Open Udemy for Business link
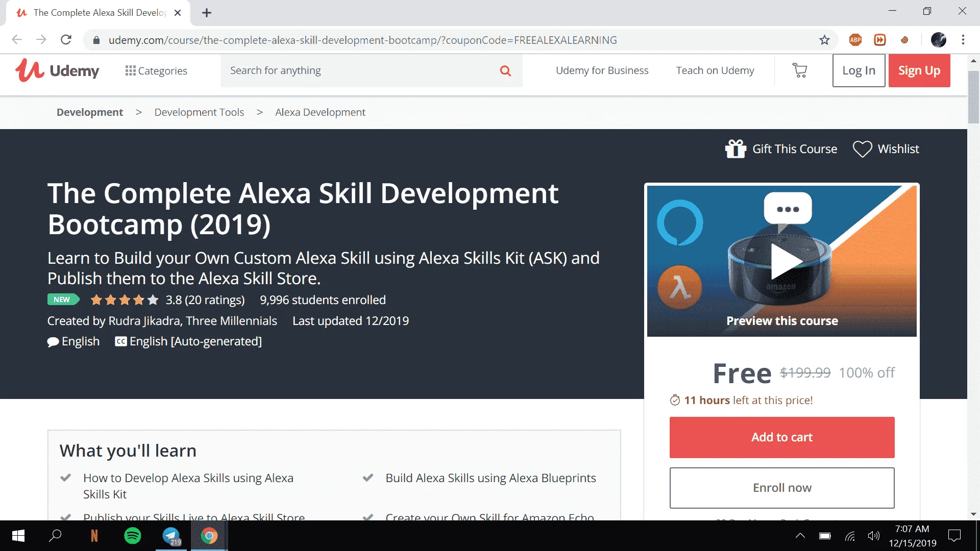The height and width of the screenshot is (551, 980). 602,70
